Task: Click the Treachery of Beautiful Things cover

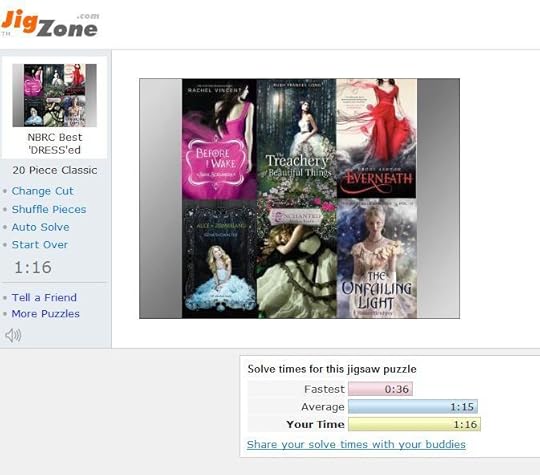Action: pos(297,140)
